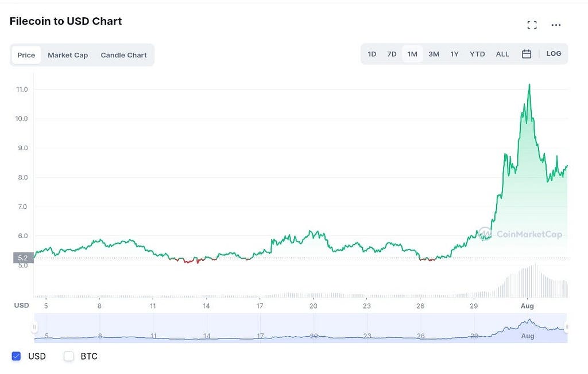Open the fullscreen chart view icon
Viewport: 588px width, 374px height.
[532, 25]
